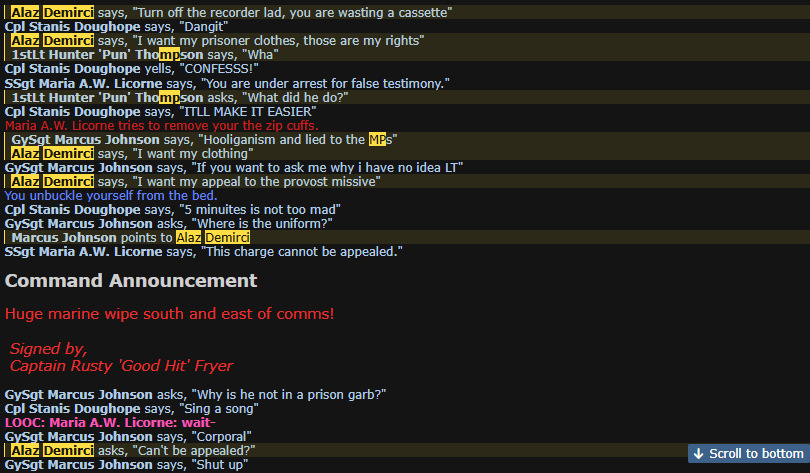Click the signature 'Captain Rusty 'Good Hit' Fryer'

point(121,366)
